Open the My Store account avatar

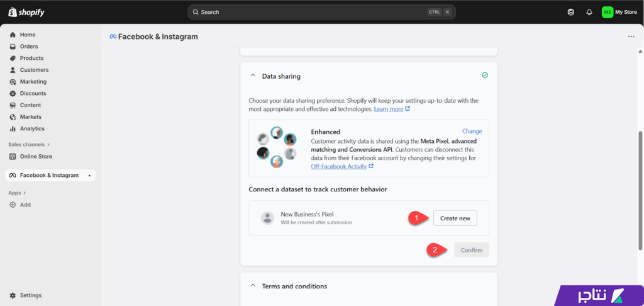click(607, 12)
